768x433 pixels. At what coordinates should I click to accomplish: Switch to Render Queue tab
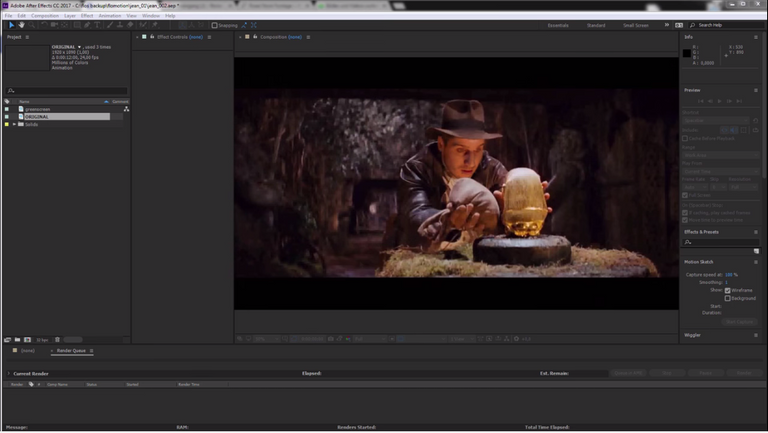point(71,351)
